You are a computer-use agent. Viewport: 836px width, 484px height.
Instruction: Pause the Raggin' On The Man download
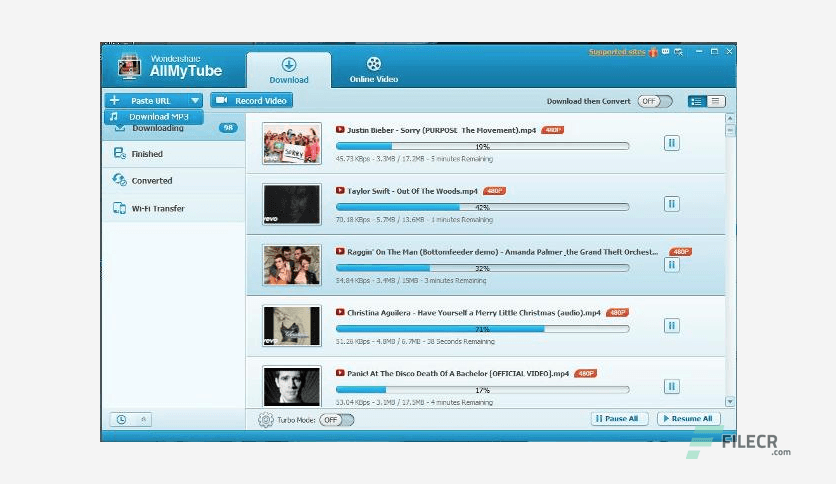671,264
